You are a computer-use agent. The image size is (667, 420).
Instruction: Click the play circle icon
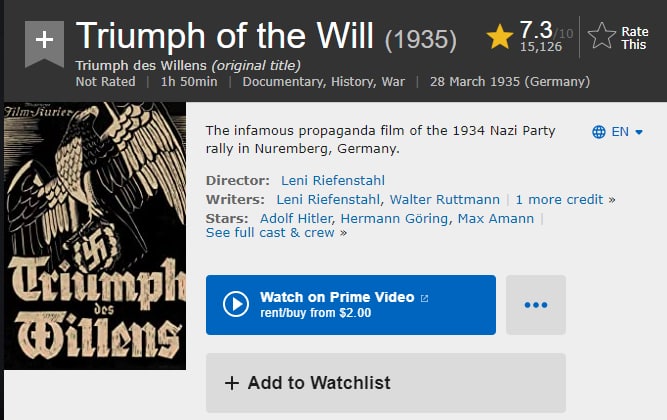(235, 304)
